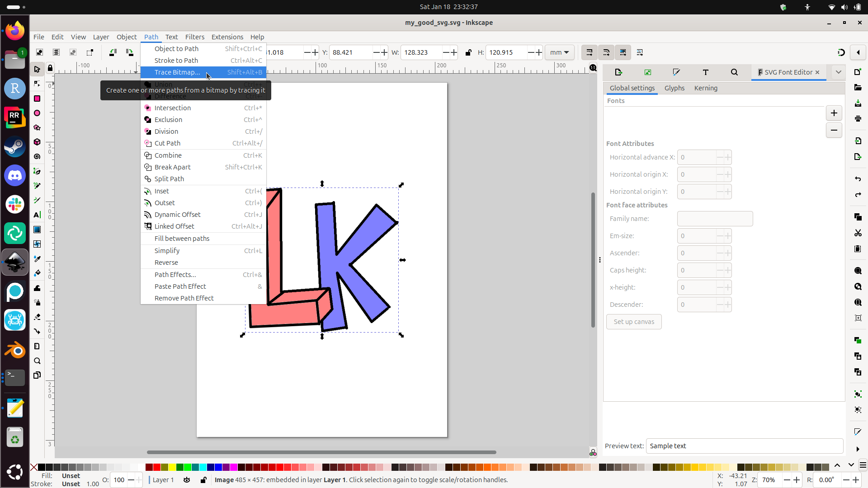868x488 pixels.
Task: Choose Simplify from Path menu
Action: (x=203, y=251)
